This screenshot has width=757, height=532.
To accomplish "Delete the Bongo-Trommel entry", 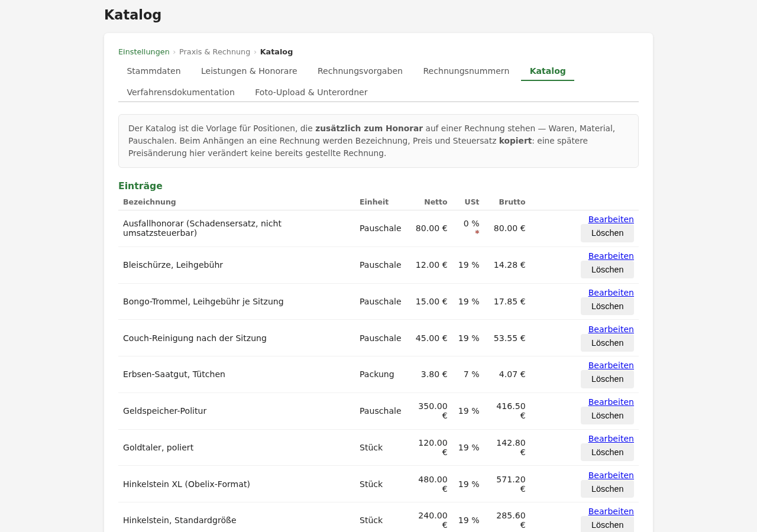I will point(607,306).
